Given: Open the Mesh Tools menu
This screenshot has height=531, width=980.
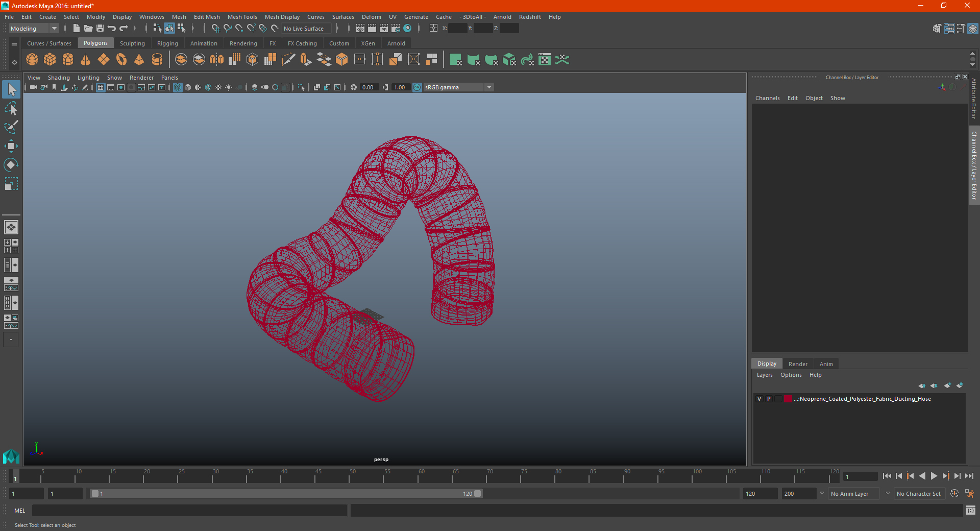Looking at the screenshot, I should pos(242,17).
